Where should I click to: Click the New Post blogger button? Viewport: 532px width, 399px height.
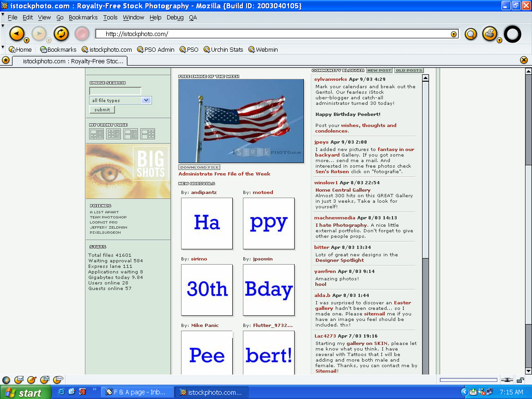pos(379,70)
